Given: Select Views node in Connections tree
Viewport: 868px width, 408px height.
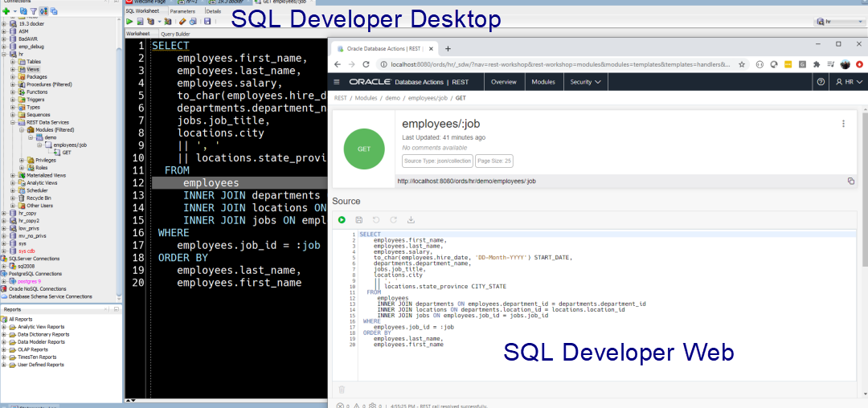Looking at the screenshot, I should pyautogui.click(x=33, y=69).
